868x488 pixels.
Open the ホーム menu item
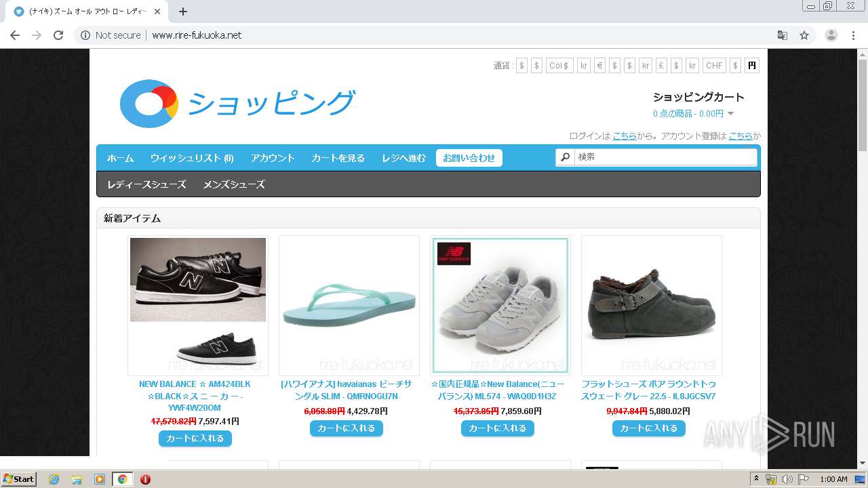pyautogui.click(x=120, y=158)
